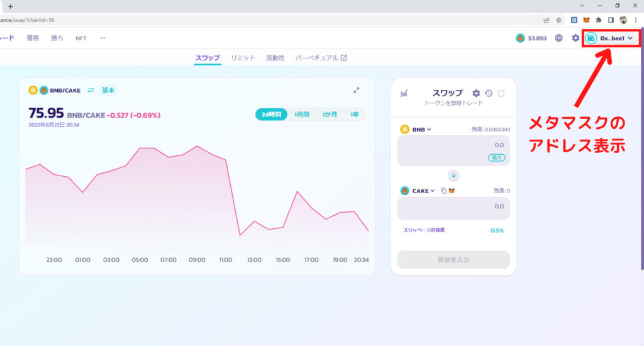Image resolution: width=644 pixels, height=346 pixels.
Task: Refresh the swap price
Action: pyautogui.click(x=501, y=93)
